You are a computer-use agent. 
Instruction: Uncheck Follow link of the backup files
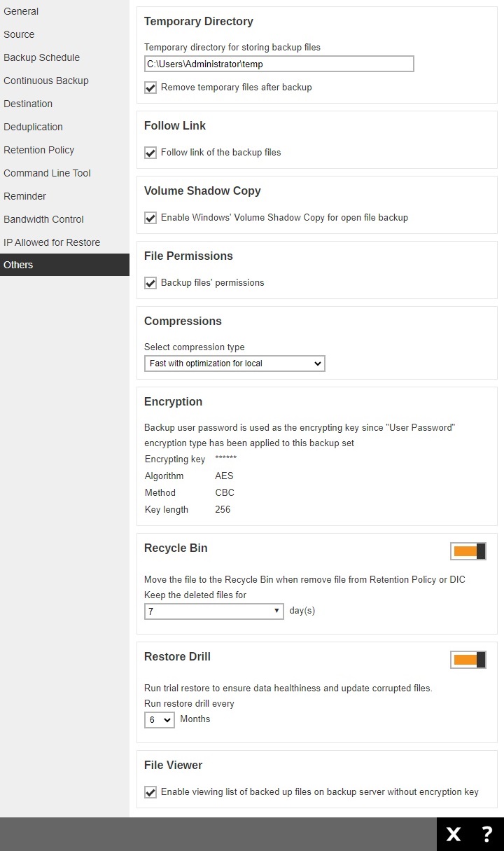click(x=150, y=153)
